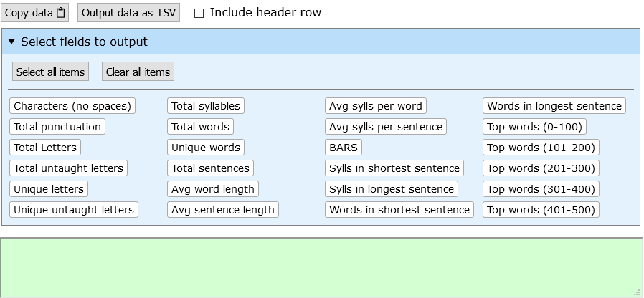Click Clear all items button

[138, 72]
